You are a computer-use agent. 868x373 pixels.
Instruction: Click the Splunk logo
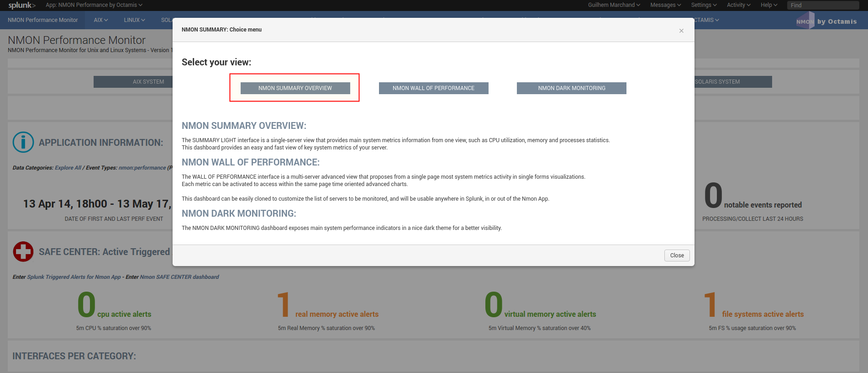coord(21,5)
